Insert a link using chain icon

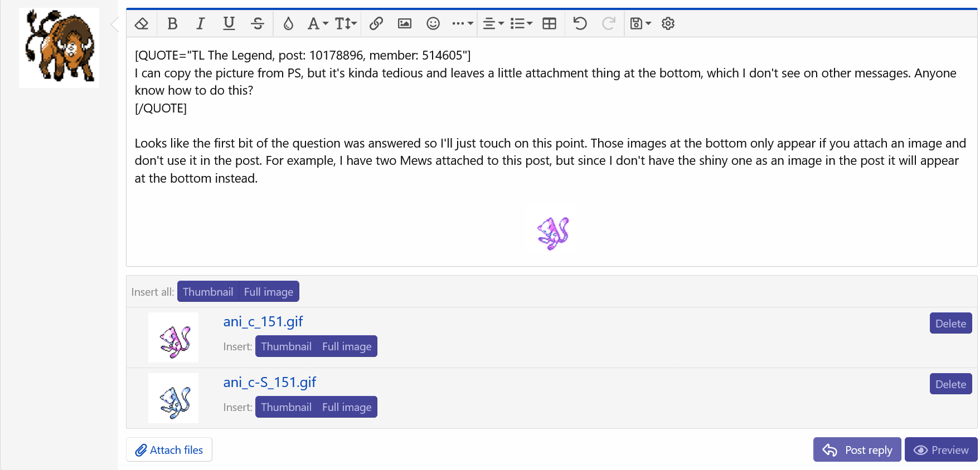376,23
